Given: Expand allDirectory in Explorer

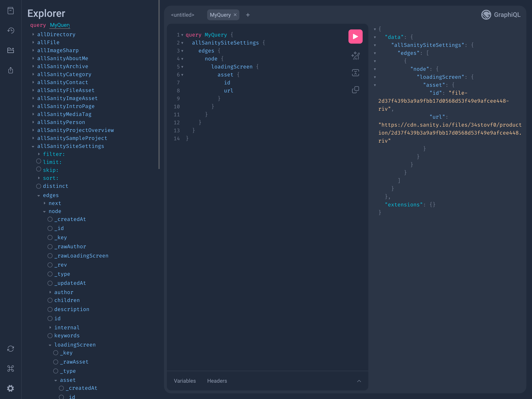Looking at the screenshot, I should pos(33,34).
